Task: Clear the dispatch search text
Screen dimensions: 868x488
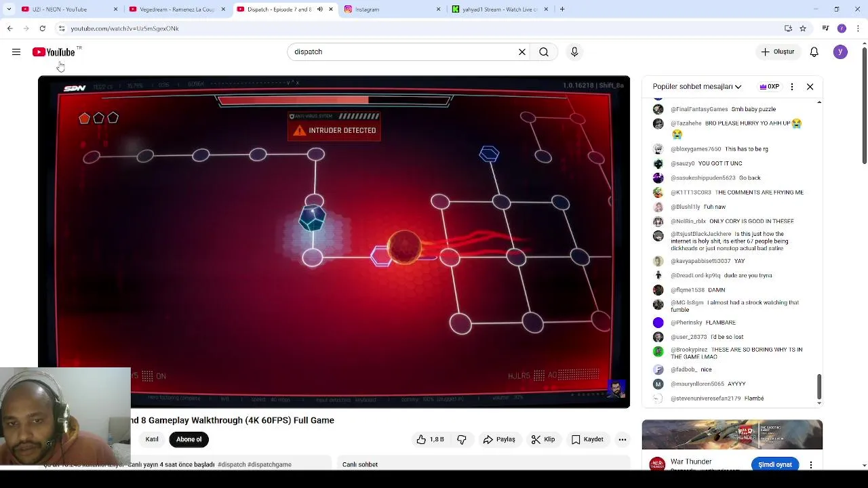Action: click(x=522, y=52)
